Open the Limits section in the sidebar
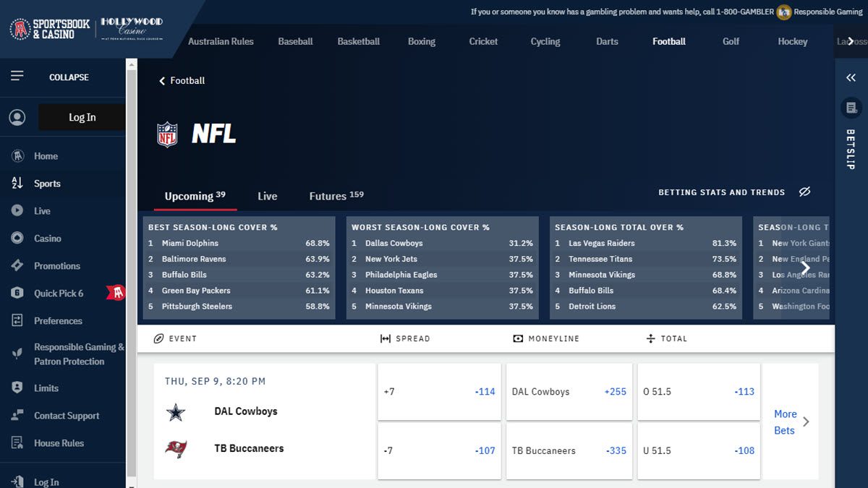 (46, 388)
